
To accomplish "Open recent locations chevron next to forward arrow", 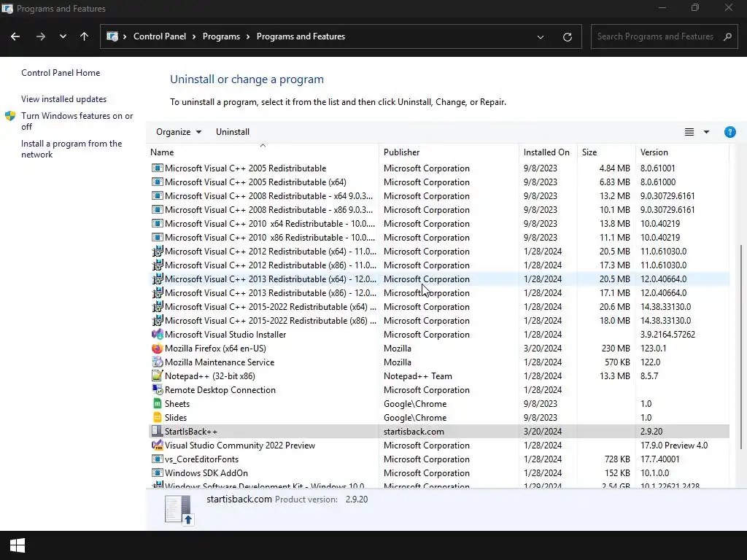I will [x=63, y=36].
